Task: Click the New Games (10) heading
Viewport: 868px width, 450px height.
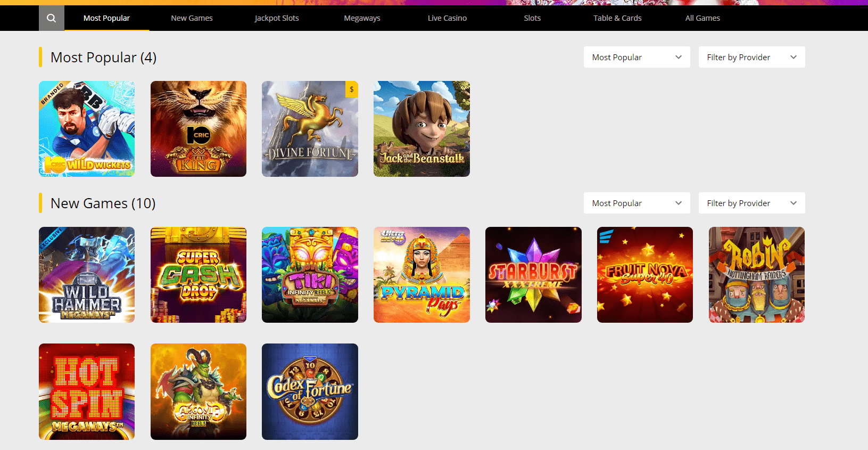Action: coord(103,203)
